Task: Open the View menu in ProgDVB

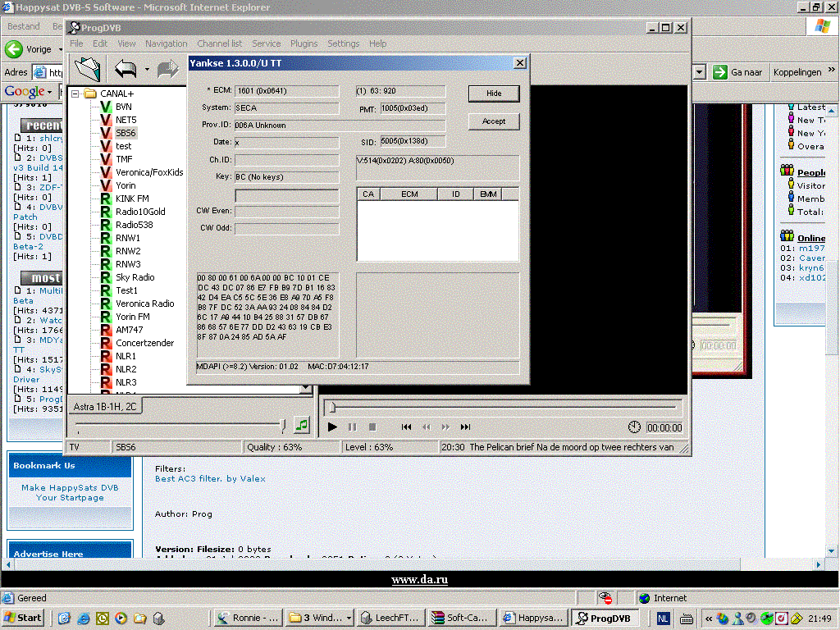Action: click(x=127, y=43)
